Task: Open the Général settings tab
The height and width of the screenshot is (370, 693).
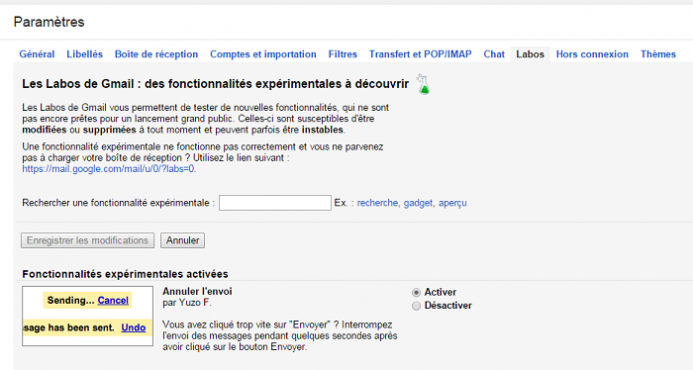Action: [37, 54]
